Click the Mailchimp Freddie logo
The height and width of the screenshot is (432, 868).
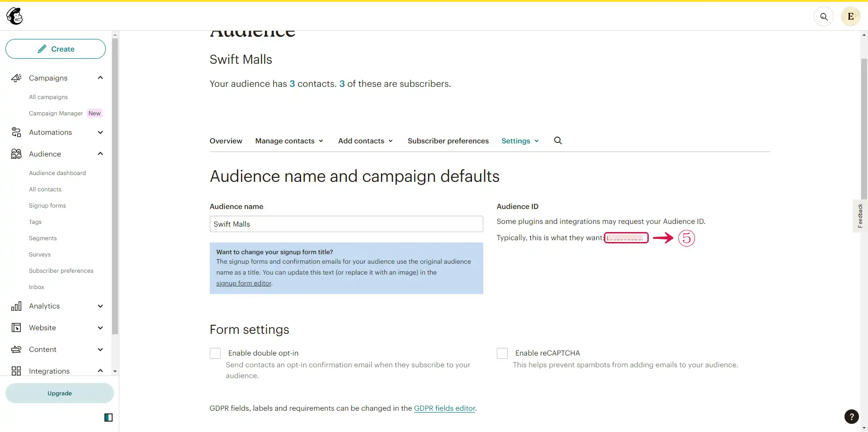tap(14, 16)
